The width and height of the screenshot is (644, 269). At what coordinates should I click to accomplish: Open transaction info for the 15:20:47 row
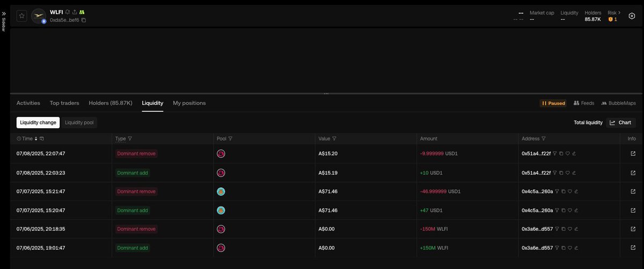[x=633, y=210]
